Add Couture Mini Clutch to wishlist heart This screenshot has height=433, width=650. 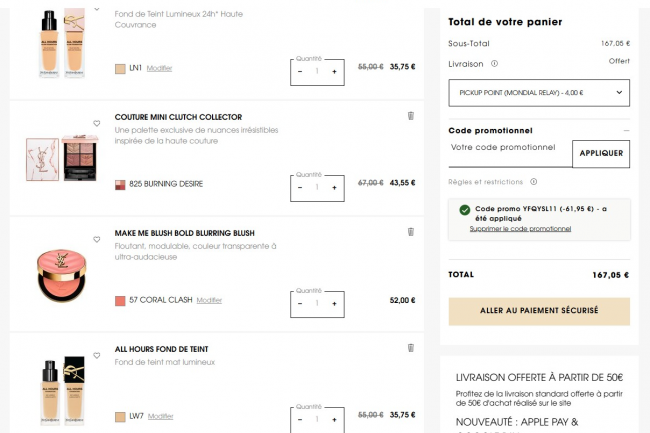click(x=97, y=124)
